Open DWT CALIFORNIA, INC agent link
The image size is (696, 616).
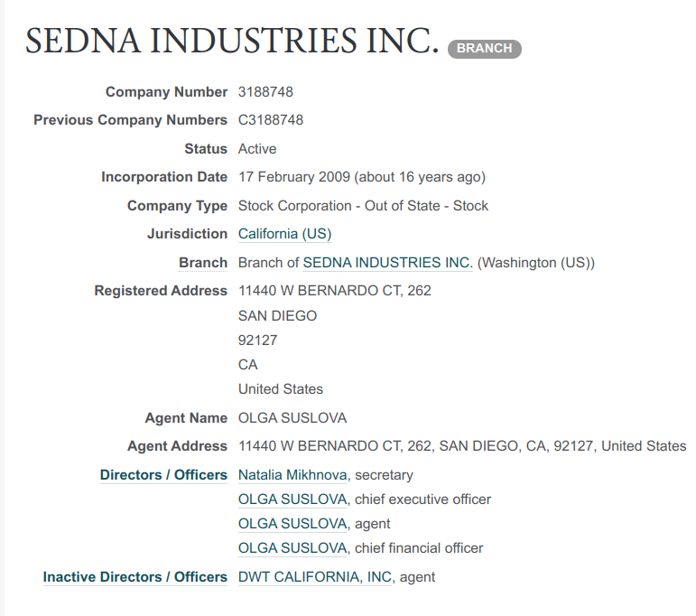point(315,577)
